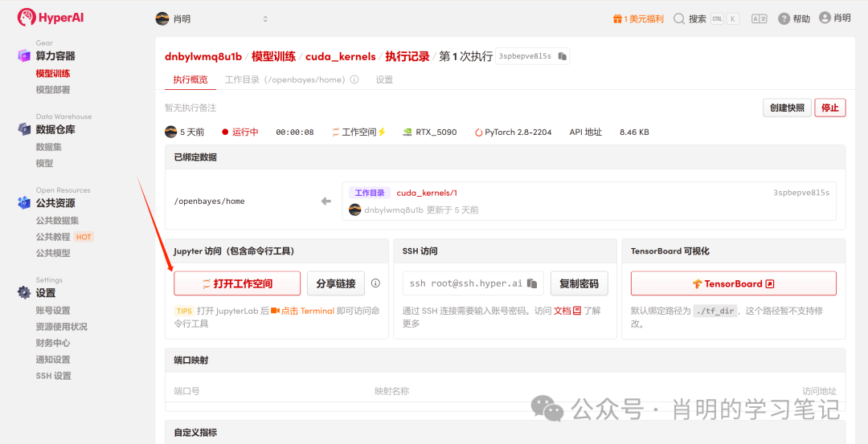Image resolution: width=868 pixels, height=444 pixels.
Task: Click the HyperAI logo
Action: (x=50, y=17)
